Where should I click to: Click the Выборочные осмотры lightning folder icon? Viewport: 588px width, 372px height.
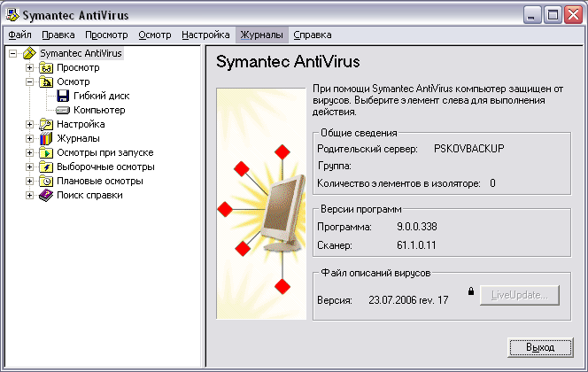click(x=46, y=167)
